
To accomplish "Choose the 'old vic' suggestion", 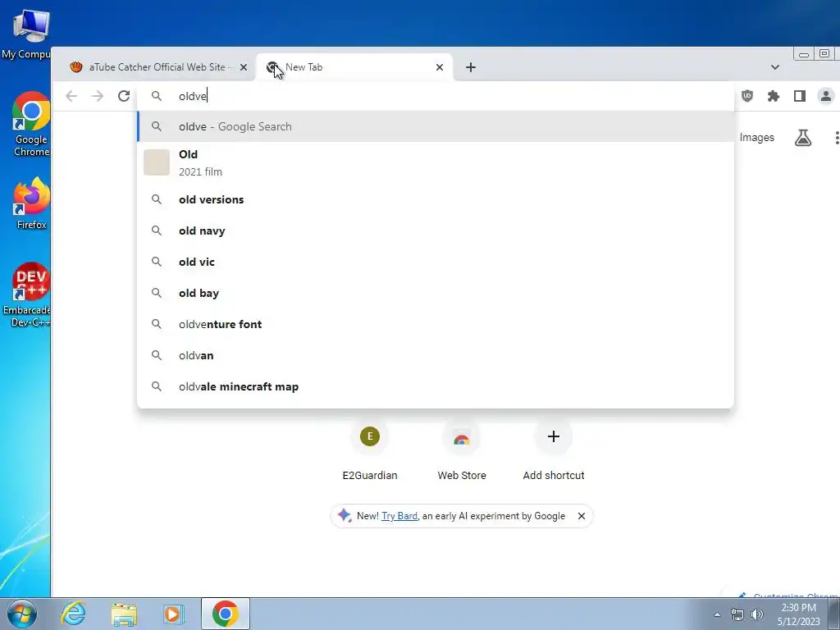I will [x=435, y=262].
